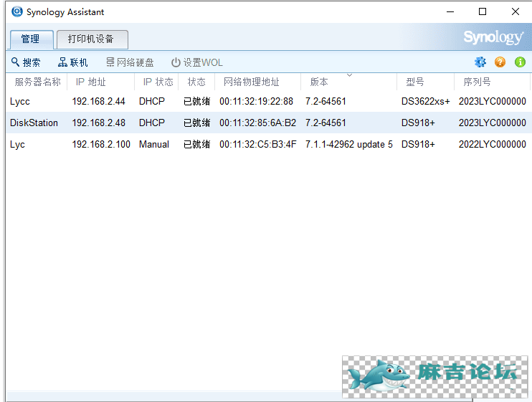The image size is (532, 402).
Task: Click 已就绪 status in Lyc row
Action: (196, 145)
